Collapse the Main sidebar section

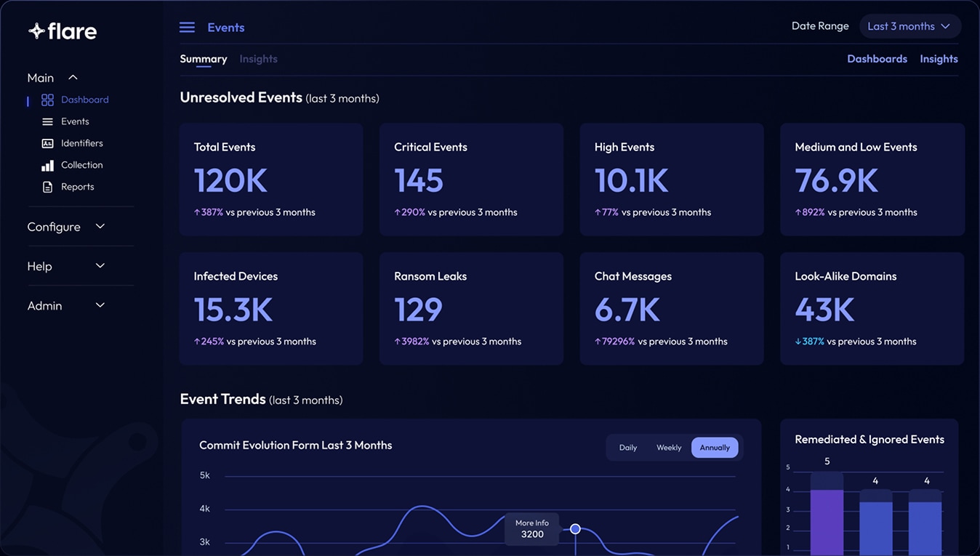point(73,78)
